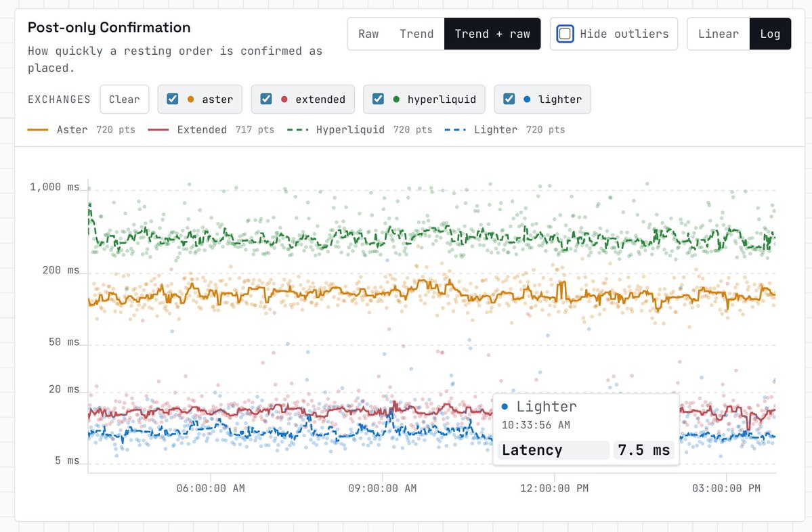Click the 09:00:00 AM time label

pyautogui.click(x=383, y=488)
